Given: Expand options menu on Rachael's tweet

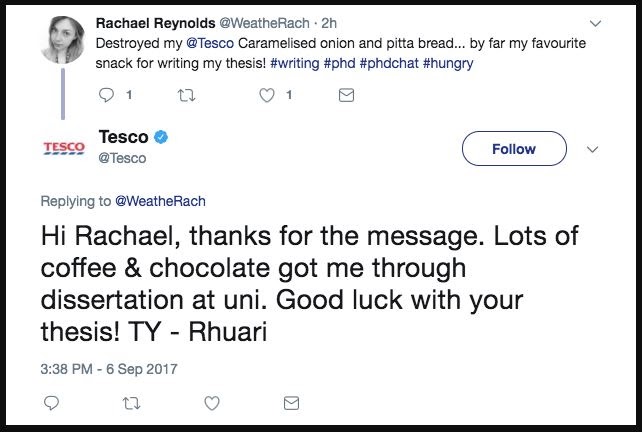Looking at the screenshot, I should 596,22.
